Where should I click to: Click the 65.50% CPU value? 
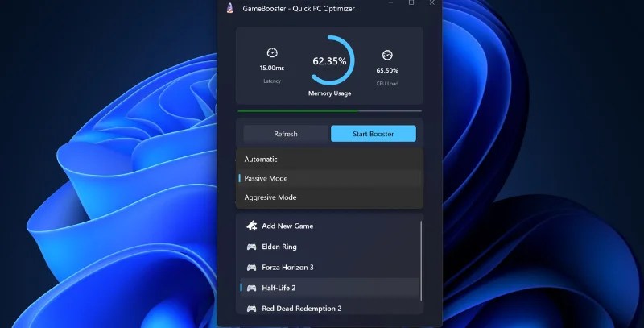387,70
